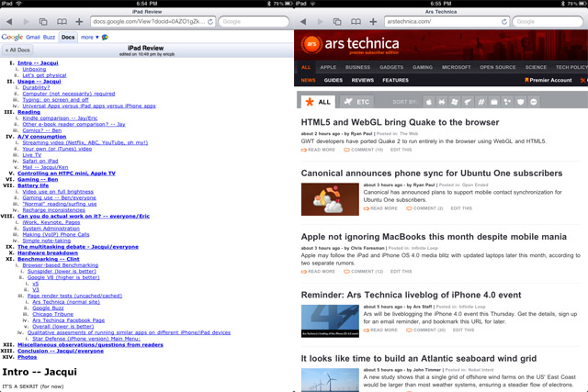Tap the back arrow in the left Safari window

click(9, 22)
